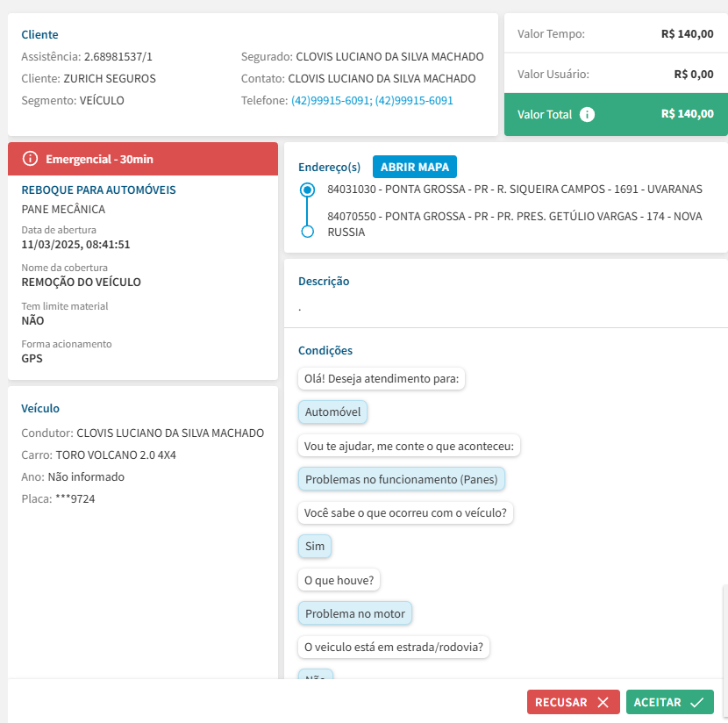Select the origin address route marker
The width and height of the screenshot is (728, 723).
307,190
